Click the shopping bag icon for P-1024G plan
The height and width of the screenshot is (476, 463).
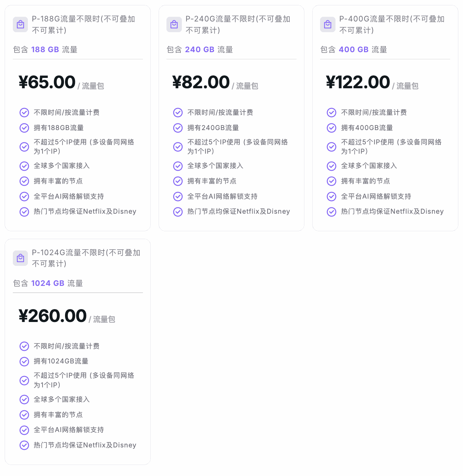(20, 258)
